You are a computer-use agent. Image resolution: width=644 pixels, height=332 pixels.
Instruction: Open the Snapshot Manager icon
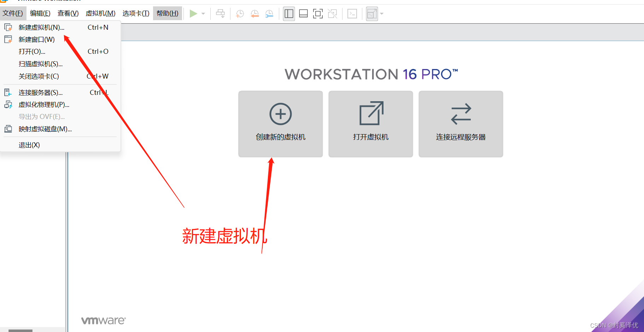pos(269,14)
